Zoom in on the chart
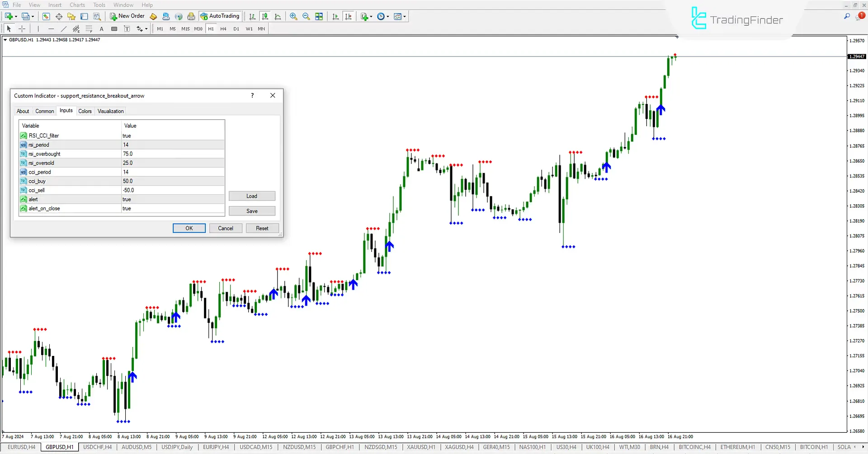868x454 pixels. [293, 16]
